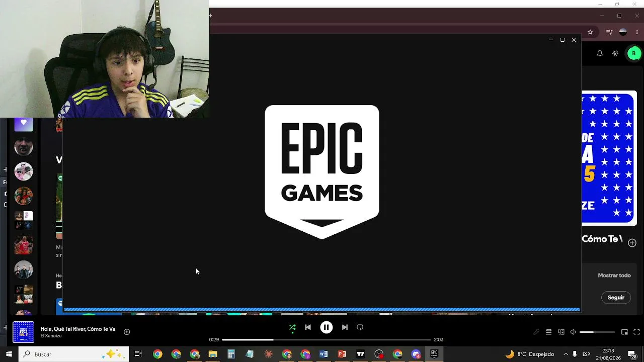Toggle shuffle in the Spotify player

292,327
